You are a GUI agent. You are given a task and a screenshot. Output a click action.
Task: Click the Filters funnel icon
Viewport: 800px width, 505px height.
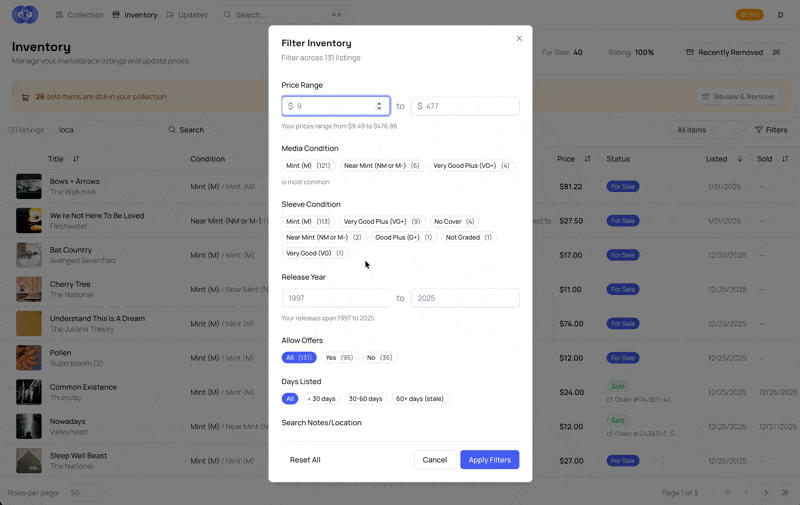coord(758,130)
